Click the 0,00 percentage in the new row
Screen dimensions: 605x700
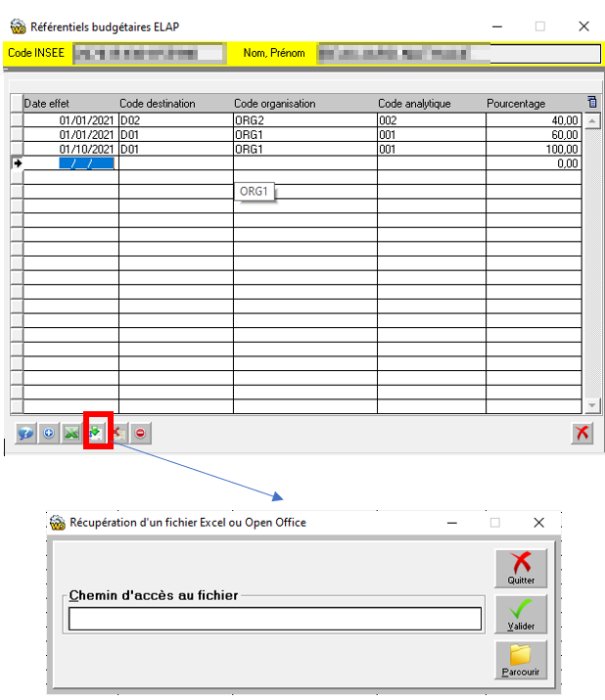coord(534,163)
